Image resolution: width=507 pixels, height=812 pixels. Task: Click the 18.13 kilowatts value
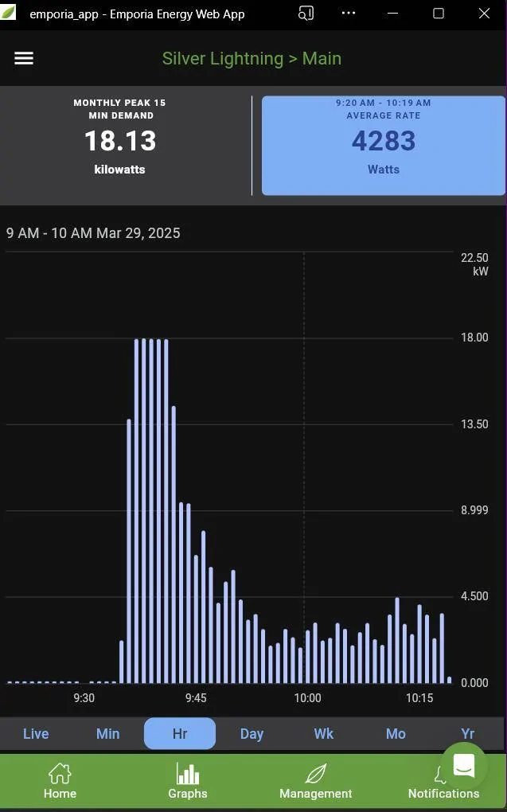pos(120,141)
